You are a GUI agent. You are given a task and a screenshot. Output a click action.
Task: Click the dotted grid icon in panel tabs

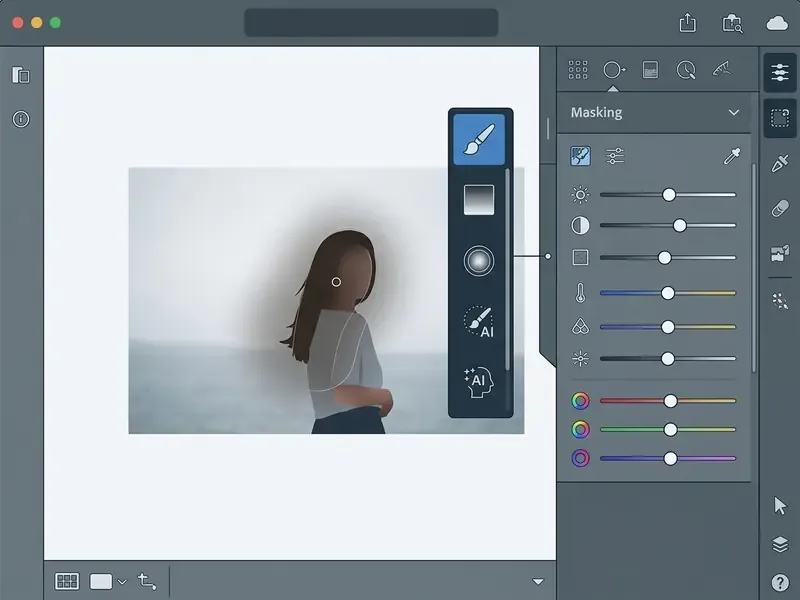point(578,70)
